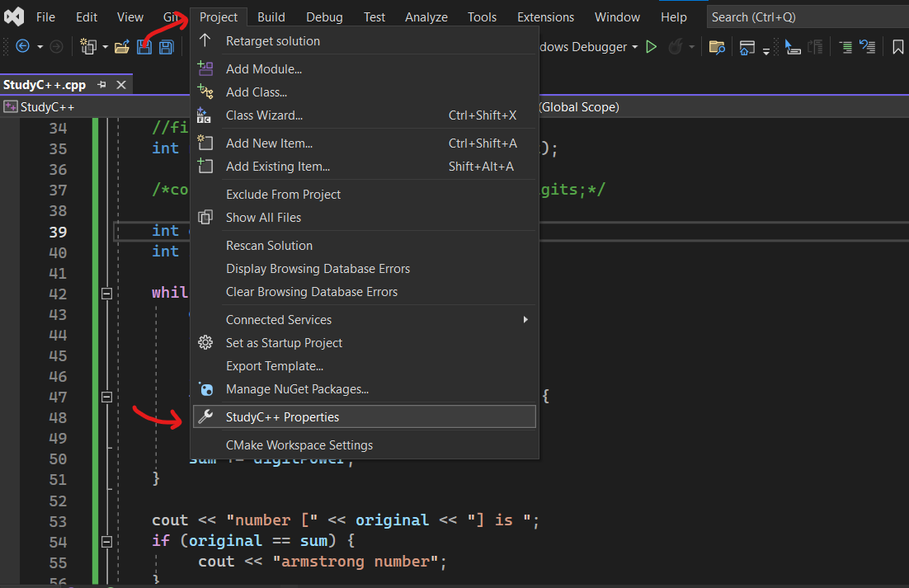Open the Window menu
Image resolution: width=909 pixels, height=588 pixels.
pos(617,17)
